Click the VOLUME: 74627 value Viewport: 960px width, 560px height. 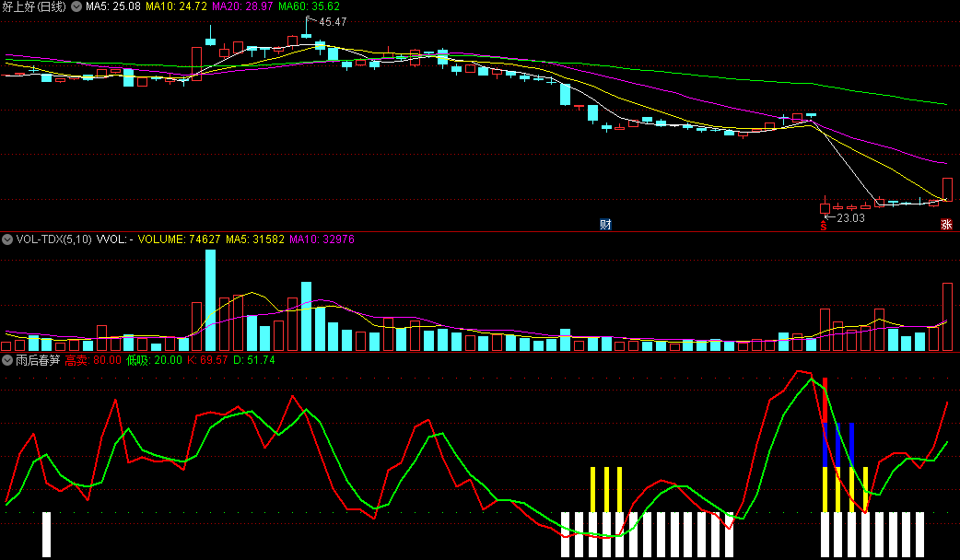tap(179, 239)
